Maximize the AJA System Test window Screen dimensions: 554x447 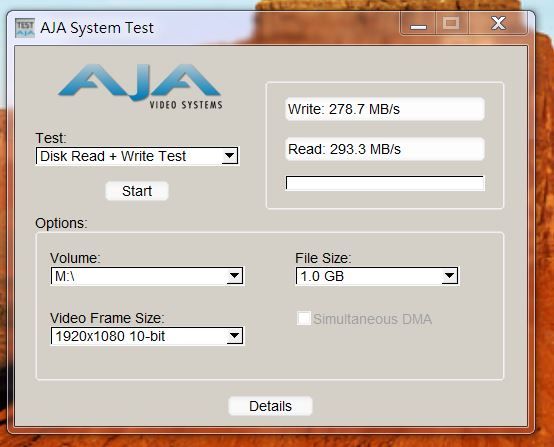[451, 24]
